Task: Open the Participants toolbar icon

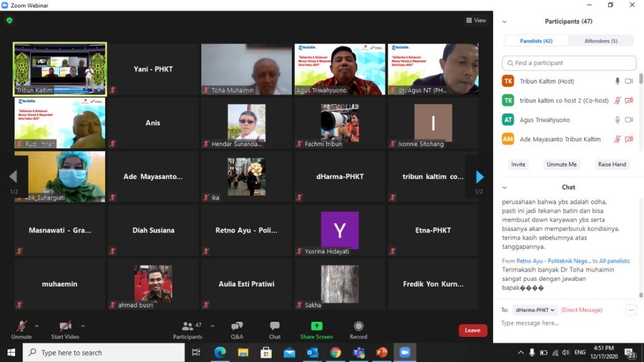Action: pyautogui.click(x=187, y=329)
